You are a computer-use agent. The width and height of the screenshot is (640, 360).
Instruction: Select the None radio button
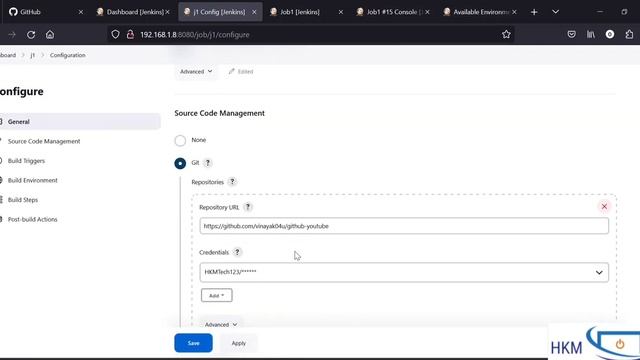click(x=180, y=140)
